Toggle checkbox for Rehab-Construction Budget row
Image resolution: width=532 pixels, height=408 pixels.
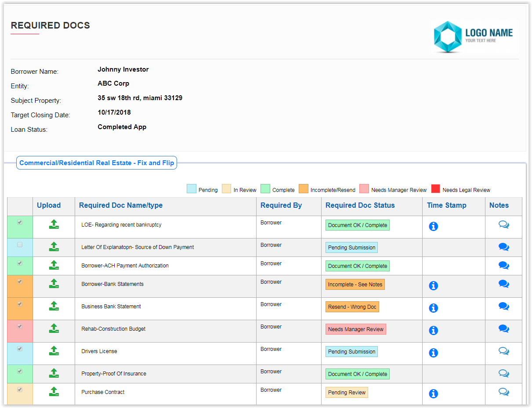pos(20,327)
